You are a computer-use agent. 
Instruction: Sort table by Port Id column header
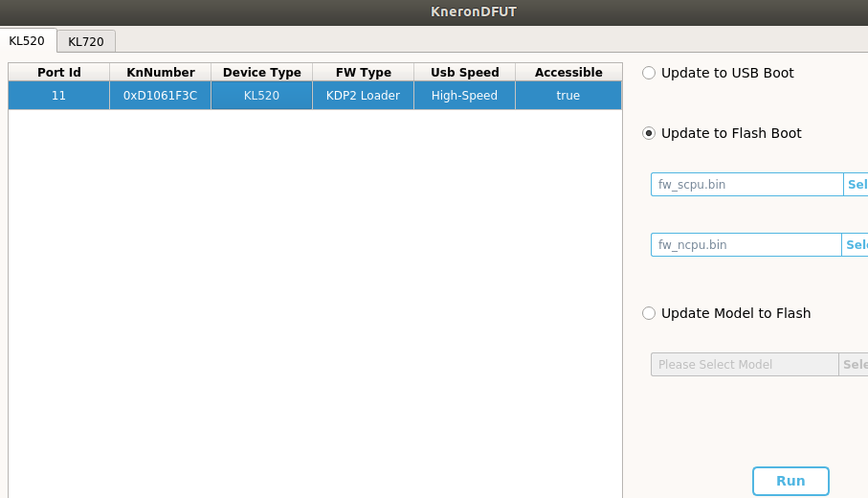coord(58,72)
